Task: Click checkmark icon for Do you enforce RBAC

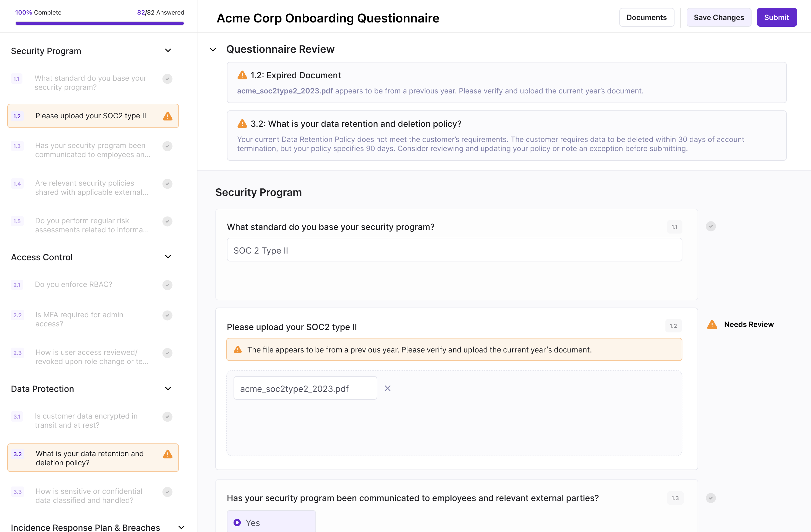Action: point(167,285)
